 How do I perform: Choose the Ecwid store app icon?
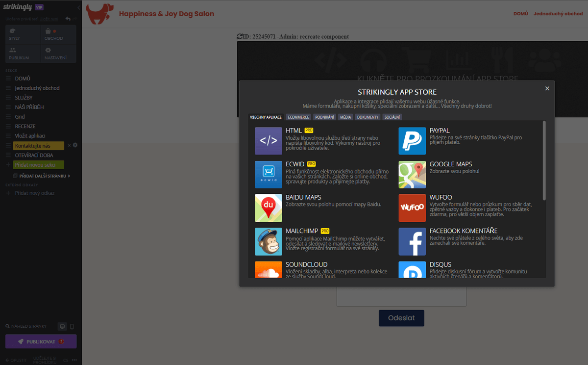click(x=269, y=175)
